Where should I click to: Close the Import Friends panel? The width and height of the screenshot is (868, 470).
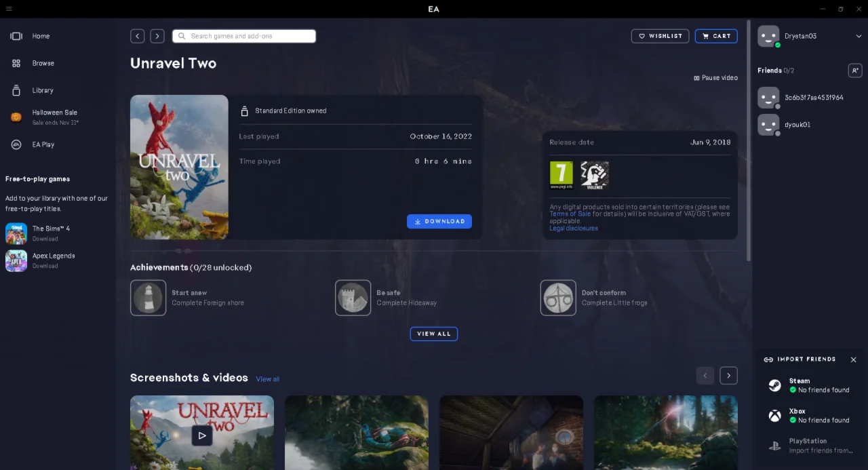point(853,359)
